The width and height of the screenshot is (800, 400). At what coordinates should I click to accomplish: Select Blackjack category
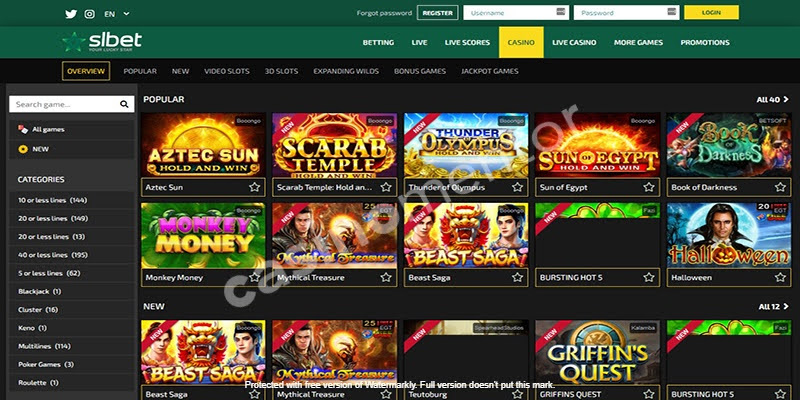point(71,292)
